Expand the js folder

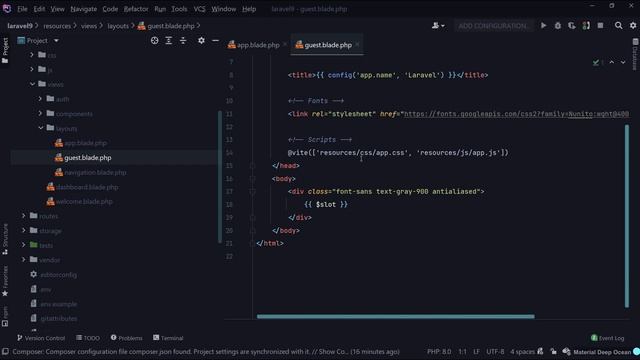[32, 70]
